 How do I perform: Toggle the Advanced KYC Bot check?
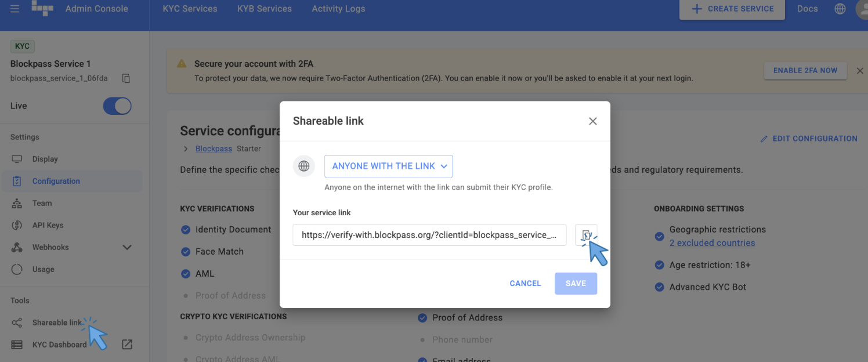click(659, 287)
